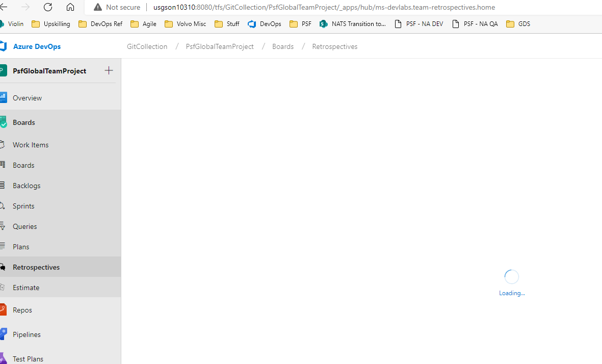
Task: Open the Plans section
Action: tap(20, 246)
